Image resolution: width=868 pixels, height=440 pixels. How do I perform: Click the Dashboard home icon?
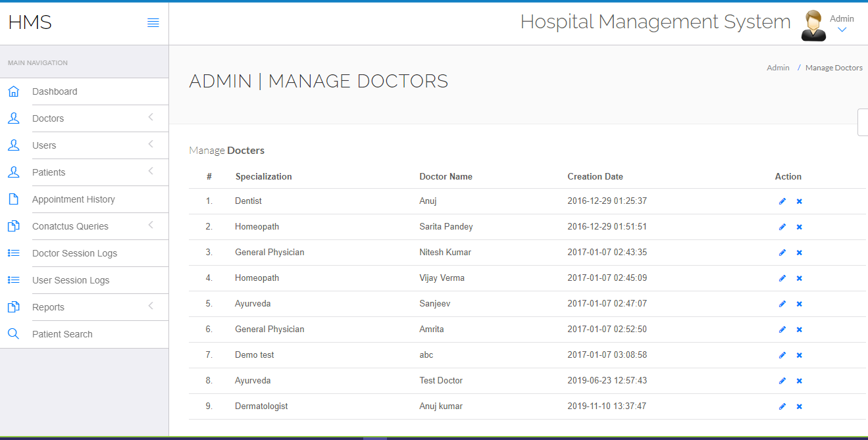click(13, 91)
